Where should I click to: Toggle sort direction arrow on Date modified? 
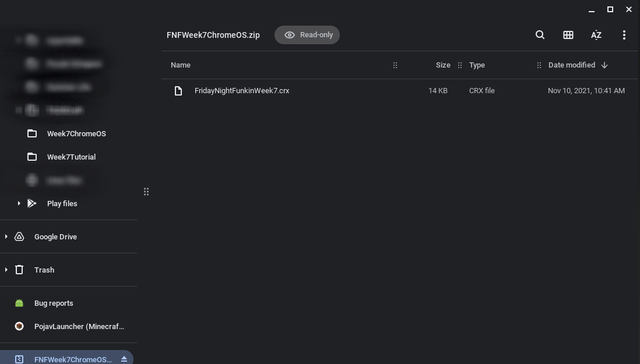coord(604,65)
